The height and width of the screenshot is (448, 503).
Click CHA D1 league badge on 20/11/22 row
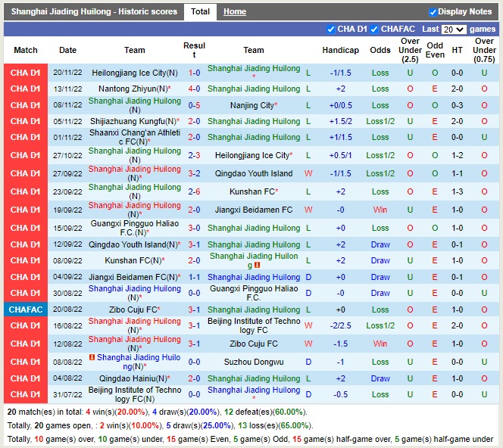pyautogui.click(x=26, y=73)
